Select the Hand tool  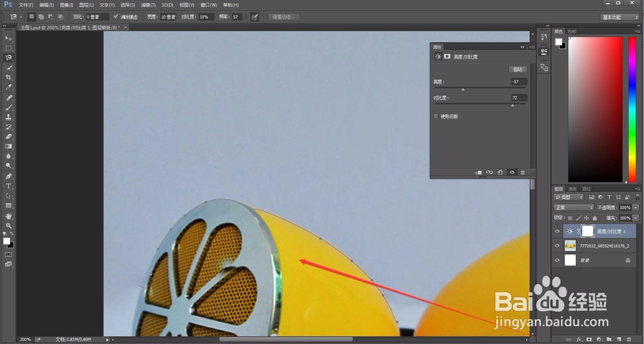click(8, 216)
